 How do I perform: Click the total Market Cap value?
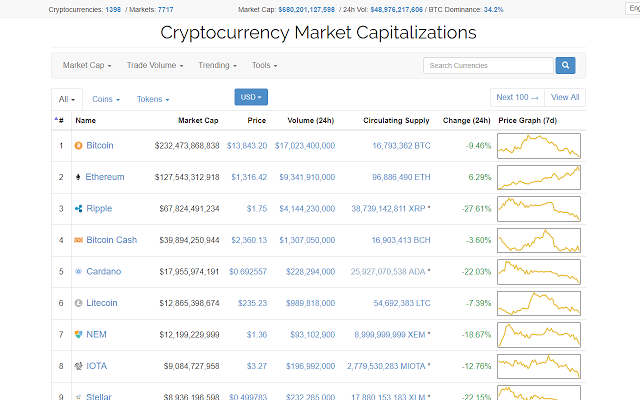(x=307, y=9)
